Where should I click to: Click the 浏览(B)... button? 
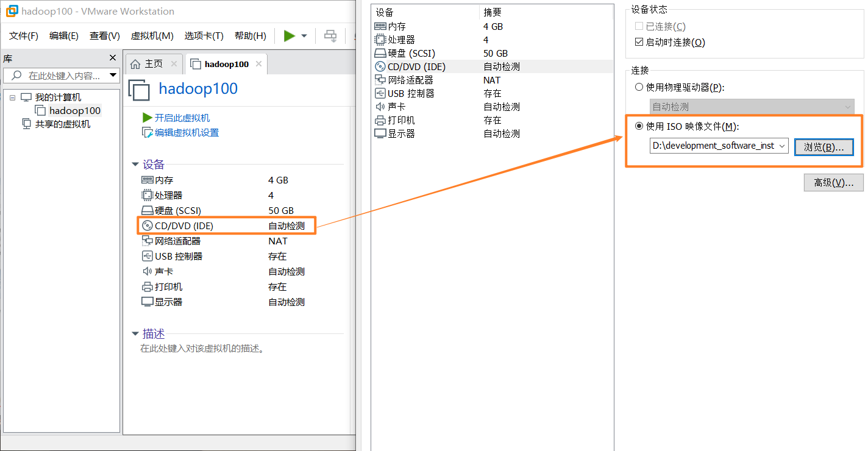click(824, 147)
